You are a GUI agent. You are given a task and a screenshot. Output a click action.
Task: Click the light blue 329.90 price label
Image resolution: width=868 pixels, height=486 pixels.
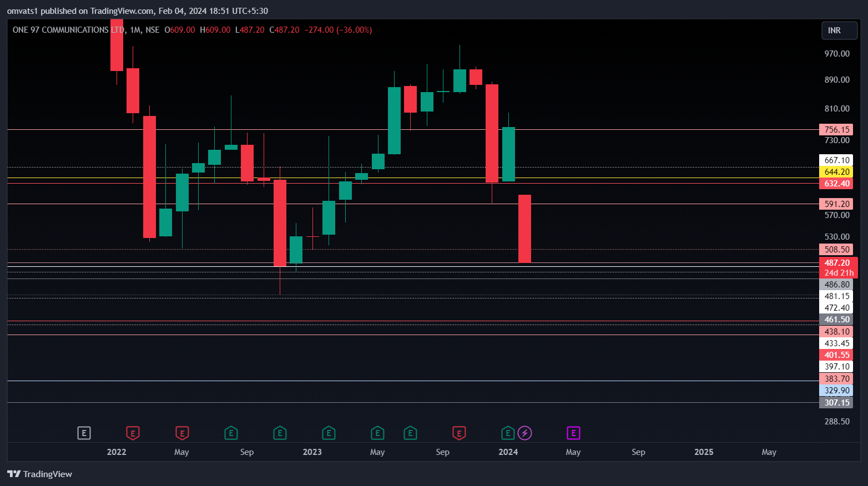click(836, 391)
